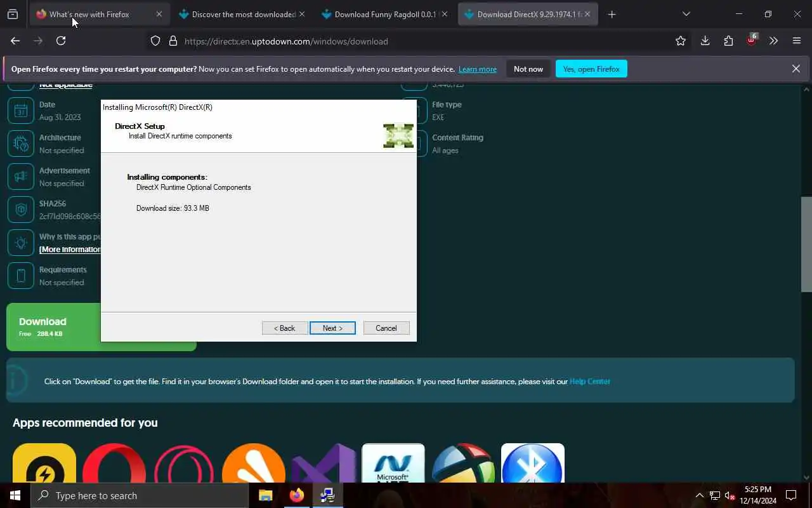The image size is (812, 508).
Task: Click the info icon in the help banner
Action: click(16, 381)
